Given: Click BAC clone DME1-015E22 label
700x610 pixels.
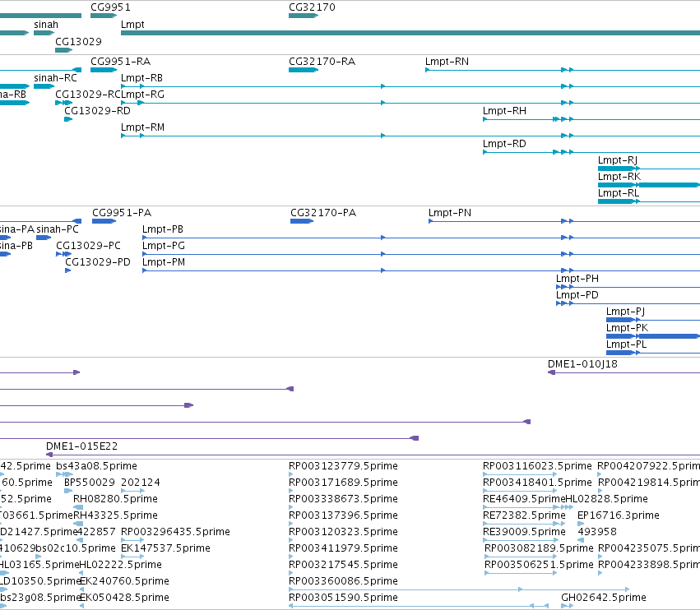Looking at the screenshot, I should 82,446.
